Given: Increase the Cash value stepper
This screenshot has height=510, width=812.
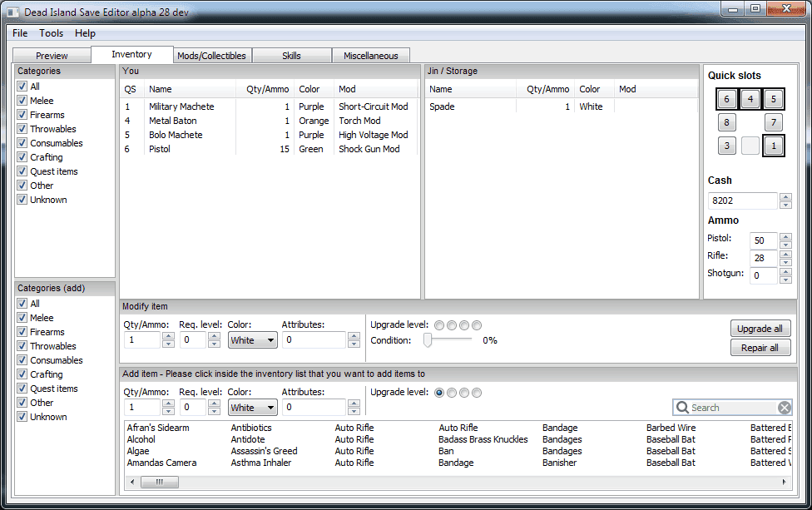Looking at the screenshot, I should pyautogui.click(x=785, y=197).
